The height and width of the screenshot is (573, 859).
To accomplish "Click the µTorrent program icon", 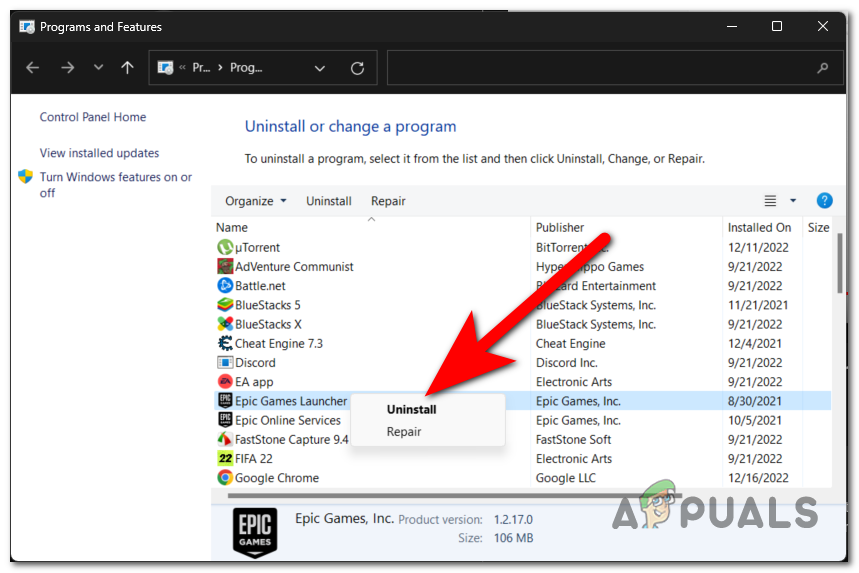I will click(x=225, y=248).
